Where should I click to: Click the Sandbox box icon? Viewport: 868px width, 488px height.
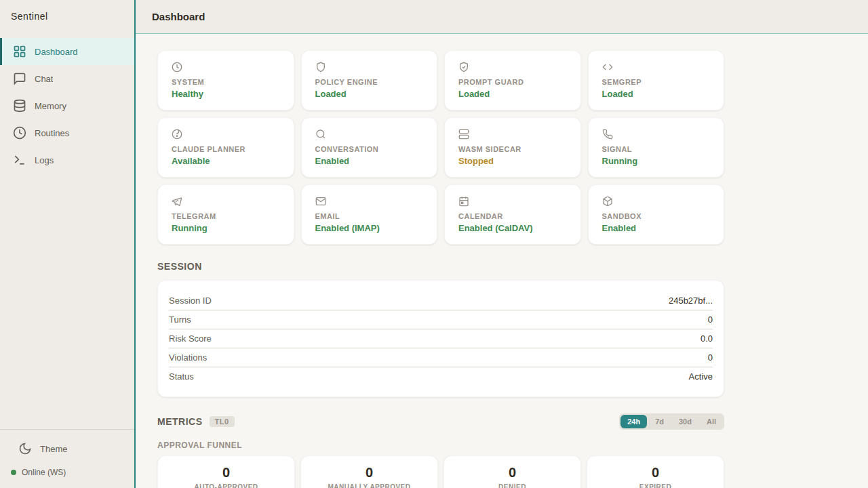point(607,201)
